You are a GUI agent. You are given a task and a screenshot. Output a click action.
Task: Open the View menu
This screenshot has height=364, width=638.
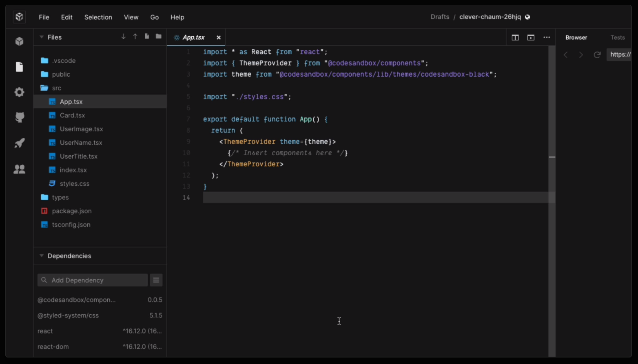pyautogui.click(x=131, y=17)
